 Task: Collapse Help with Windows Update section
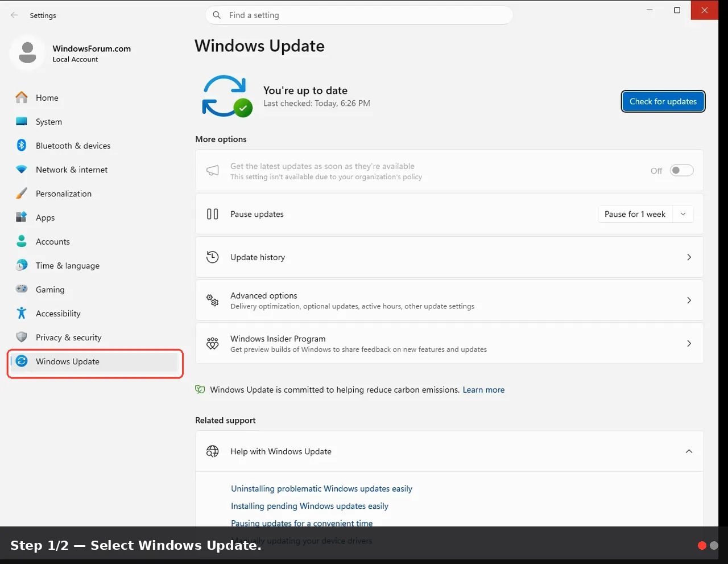point(689,451)
